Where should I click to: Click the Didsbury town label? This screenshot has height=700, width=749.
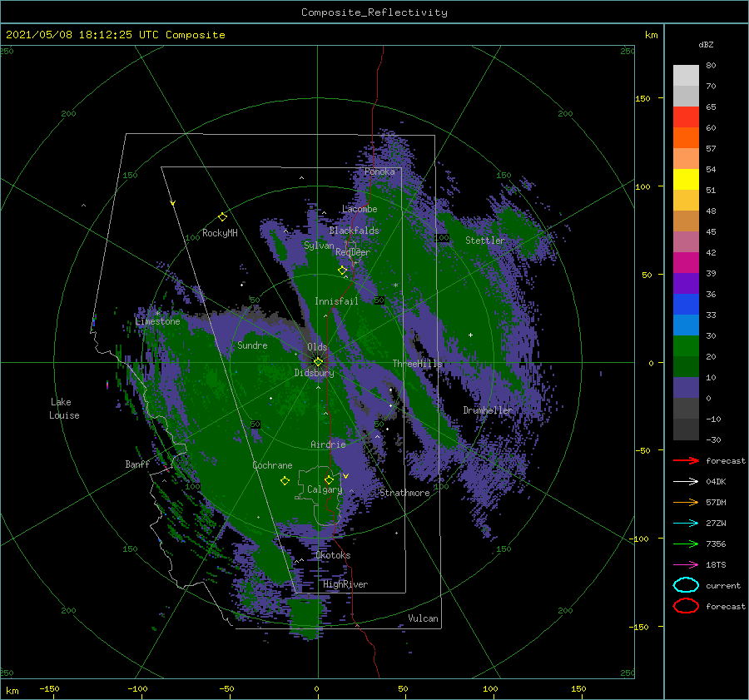(x=314, y=373)
